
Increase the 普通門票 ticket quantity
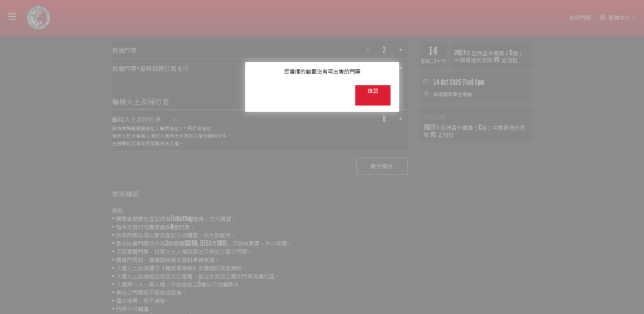coord(401,50)
